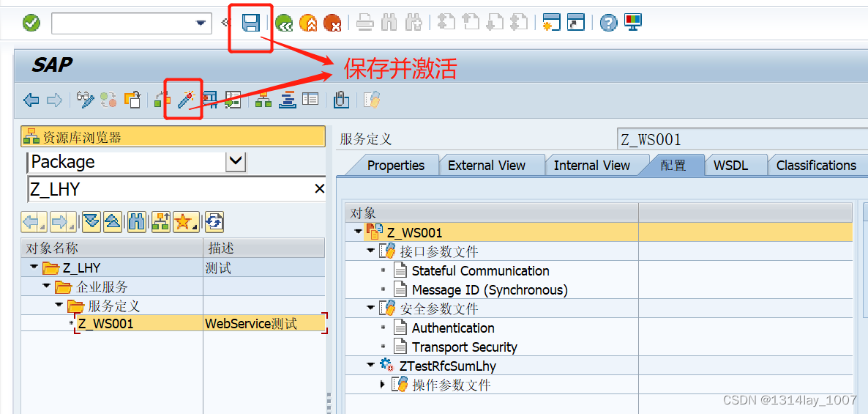This screenshot has width=868, height=414.
Task: Click the Create Shortcut icon
Action: click(576, 23)
